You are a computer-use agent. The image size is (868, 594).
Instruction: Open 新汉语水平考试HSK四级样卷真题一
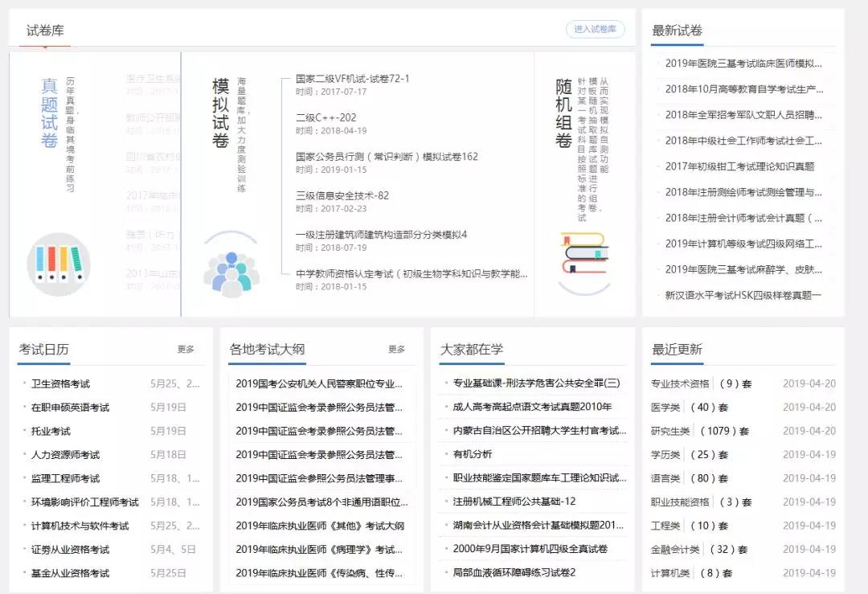tap(743, 295)
